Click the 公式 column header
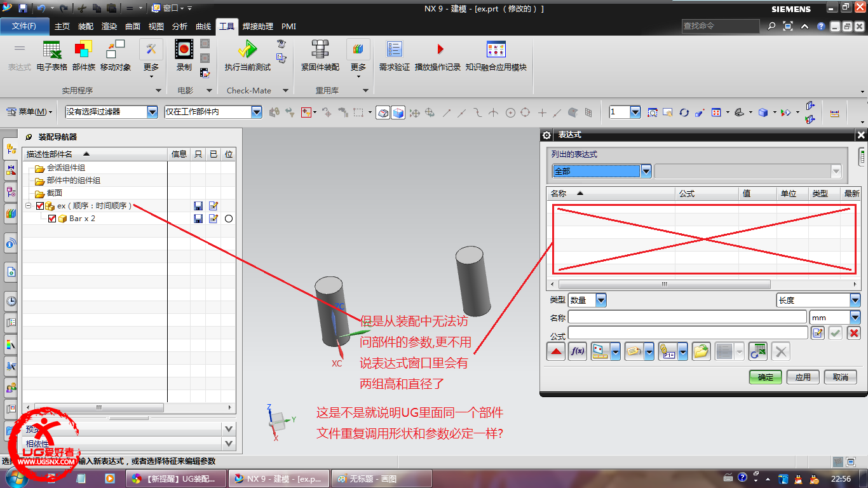The image size is (868, 488). (x=707, y=193)
